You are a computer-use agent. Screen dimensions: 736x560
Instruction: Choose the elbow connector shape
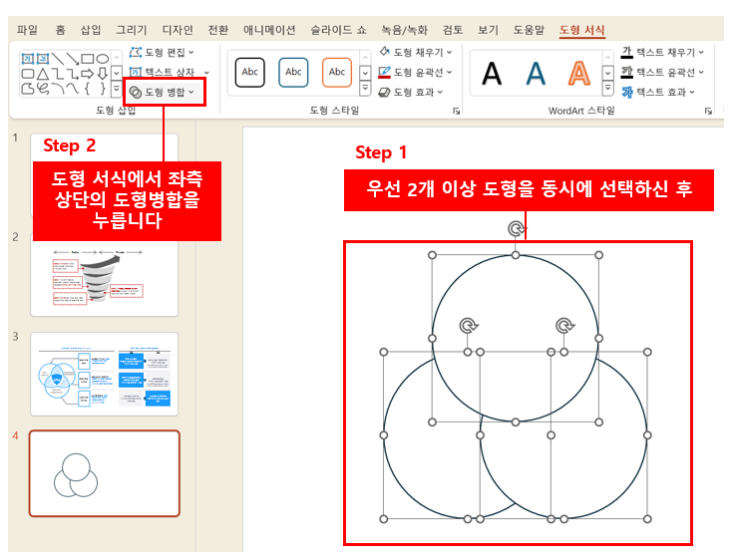(58, 74)
